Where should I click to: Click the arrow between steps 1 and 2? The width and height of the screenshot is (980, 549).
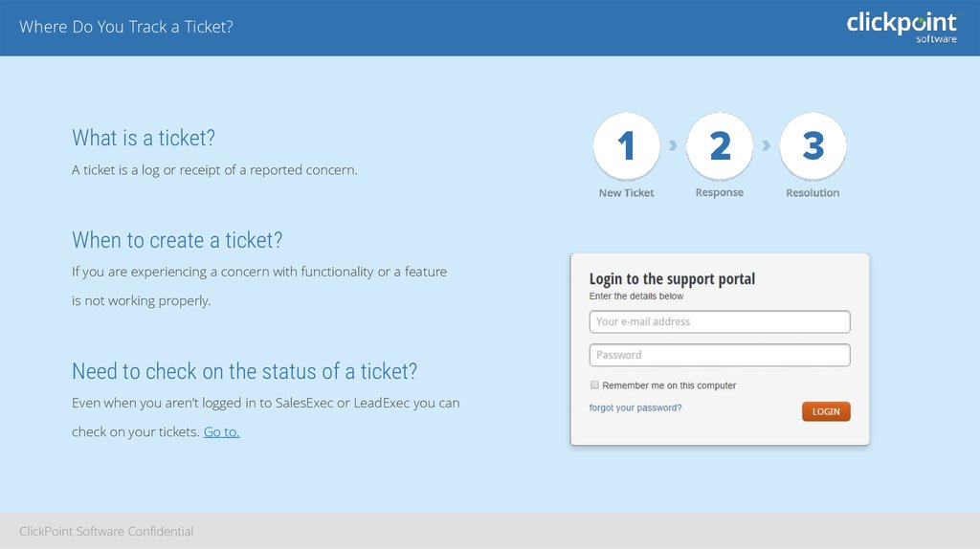[673, 145]
